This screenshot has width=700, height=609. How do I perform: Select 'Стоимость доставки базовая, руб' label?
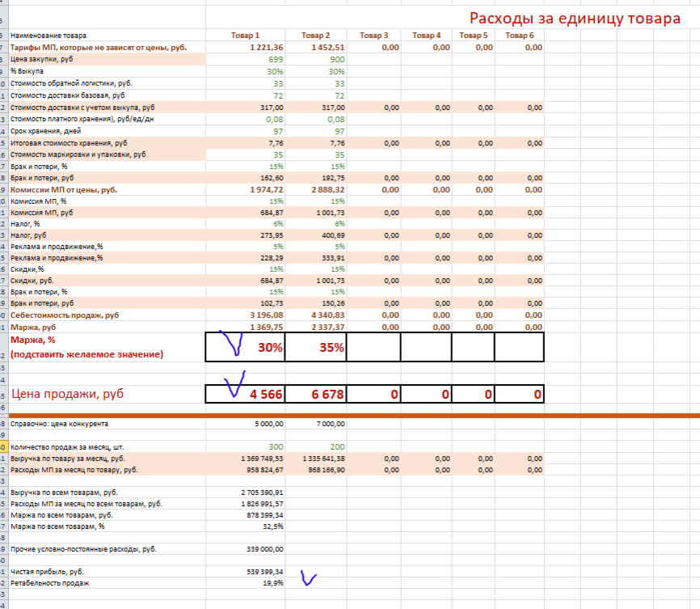pyautogui.click(x=67, y=95)
